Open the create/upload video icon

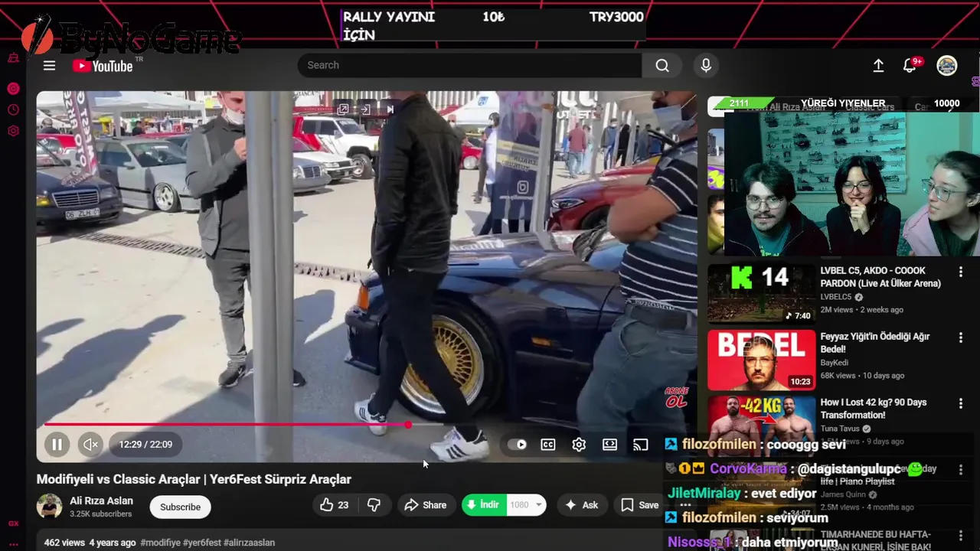click(x=878, y=66)
